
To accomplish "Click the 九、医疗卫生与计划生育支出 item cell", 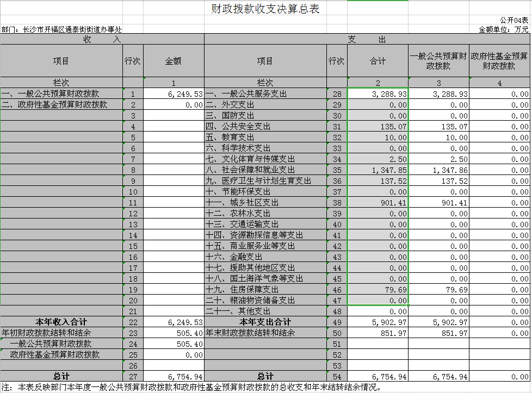I will point(265,181).
